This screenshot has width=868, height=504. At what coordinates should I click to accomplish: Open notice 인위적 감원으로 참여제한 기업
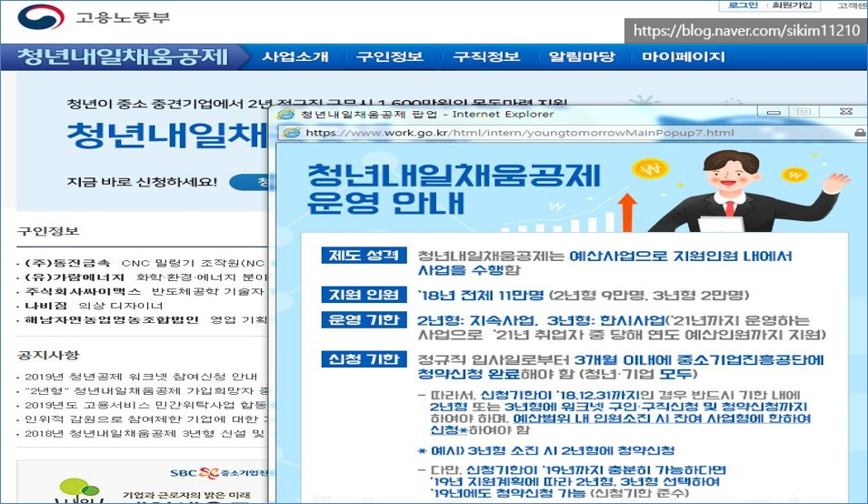pos(146,419)
